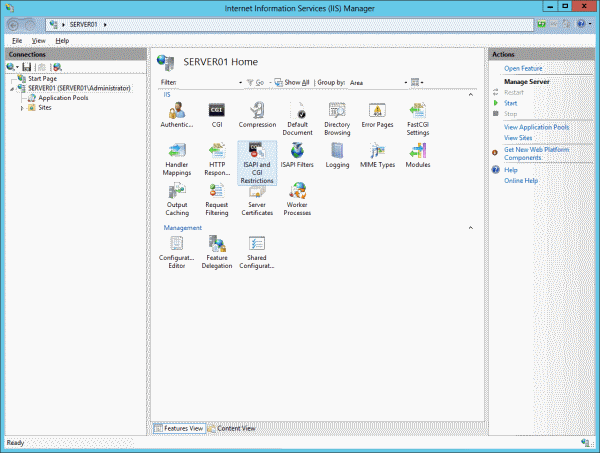Click the Start server action

point(510,103)
